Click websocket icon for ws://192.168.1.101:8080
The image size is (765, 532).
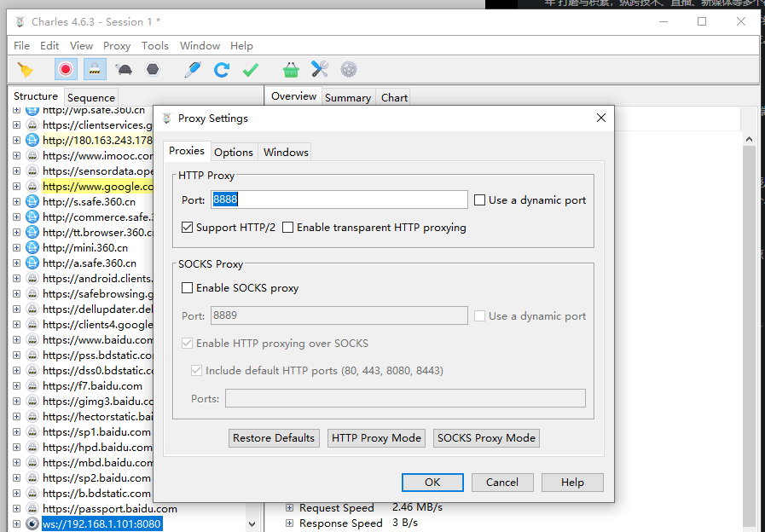pos(32,524)
